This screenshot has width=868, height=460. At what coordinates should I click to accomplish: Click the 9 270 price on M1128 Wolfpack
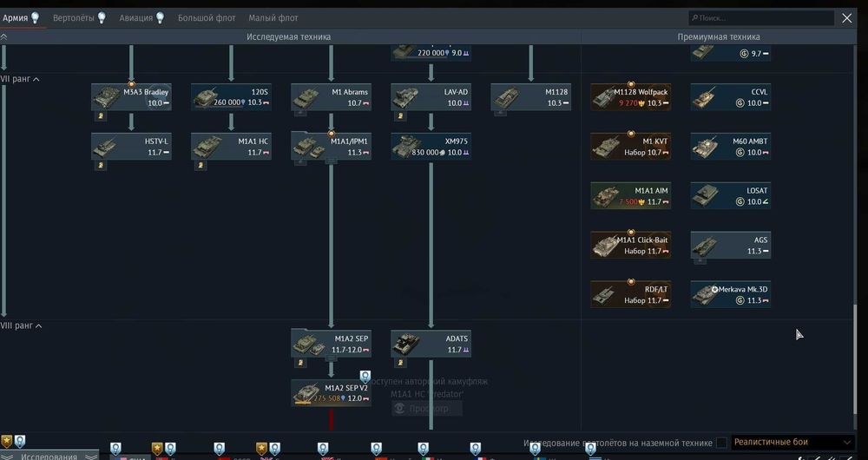tap(628, 103)
